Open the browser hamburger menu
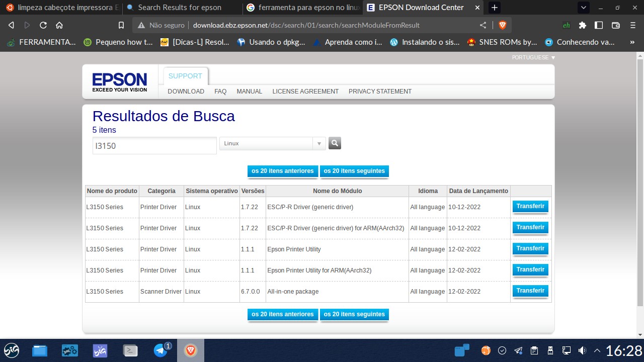644x362 pixels. [633, 25]
